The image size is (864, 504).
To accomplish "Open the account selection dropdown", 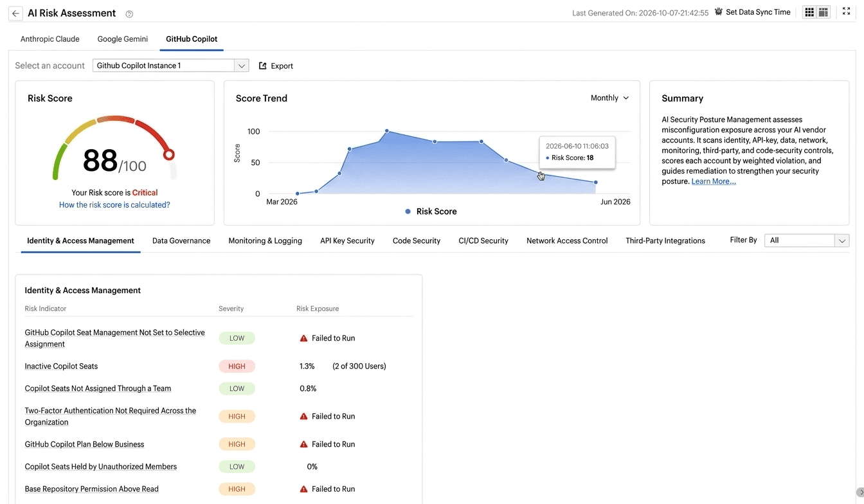I will (170, 66).
